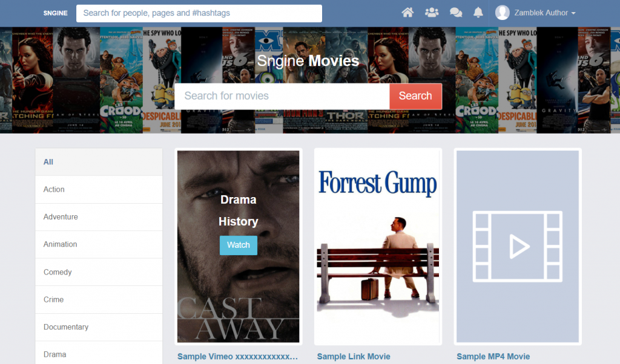Screen dimensions: 620x364
Task: Select the Comedy genre
Action: 99,272
